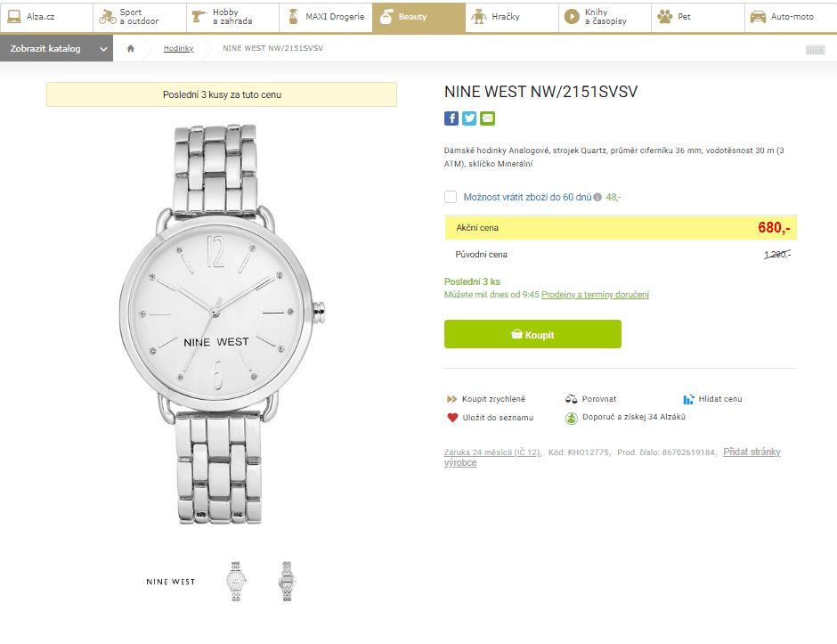This screenshot has width=837, height=644.
Task: Open Prodejny a termíny doručení link
Action: click(595, 295)
